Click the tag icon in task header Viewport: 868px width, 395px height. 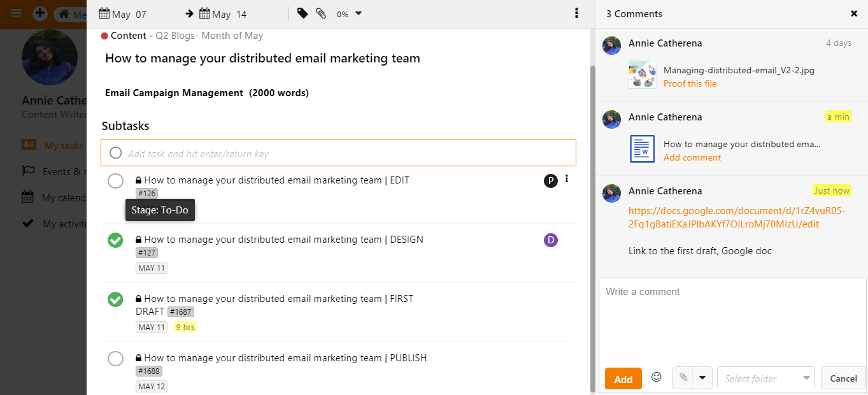coord(302,13)
